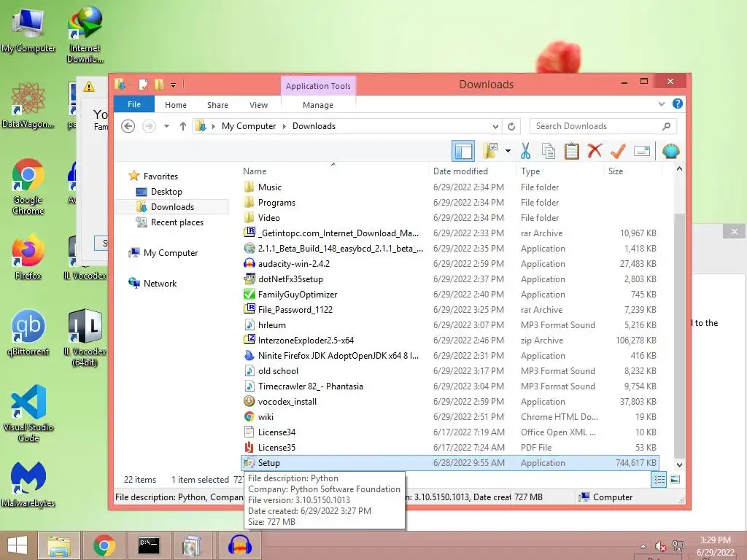The width and height of the screenshot is (747, 560).
Task: Expand the breadcrumb arrow after My Computer
Action: (285, 126)
